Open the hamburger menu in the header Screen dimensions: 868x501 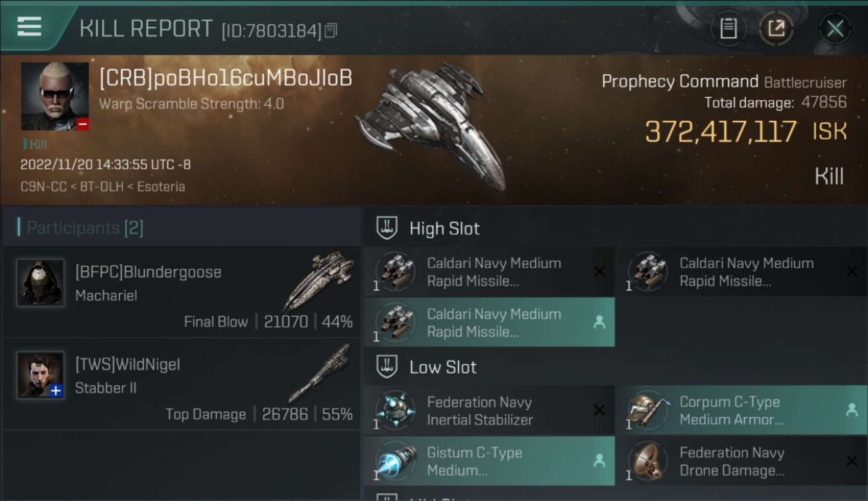click(x=29, y=27)
